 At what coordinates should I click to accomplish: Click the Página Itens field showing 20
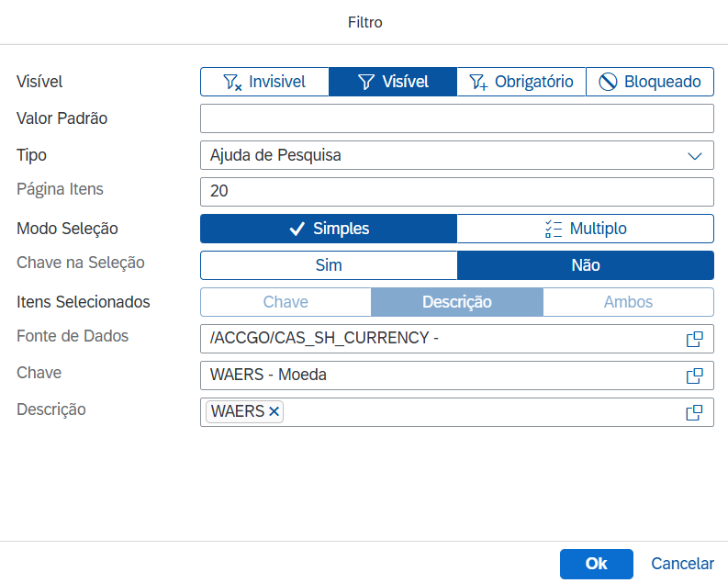click(456, 192)
